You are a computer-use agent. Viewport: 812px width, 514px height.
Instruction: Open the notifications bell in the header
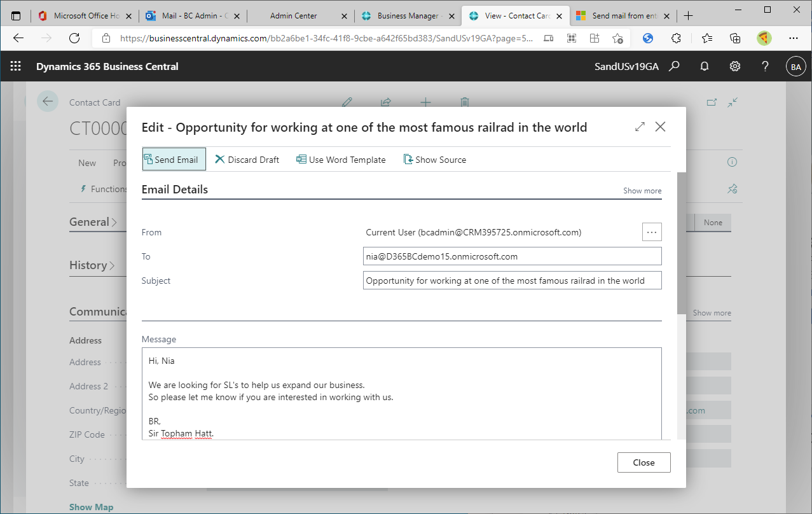point(704,66)
